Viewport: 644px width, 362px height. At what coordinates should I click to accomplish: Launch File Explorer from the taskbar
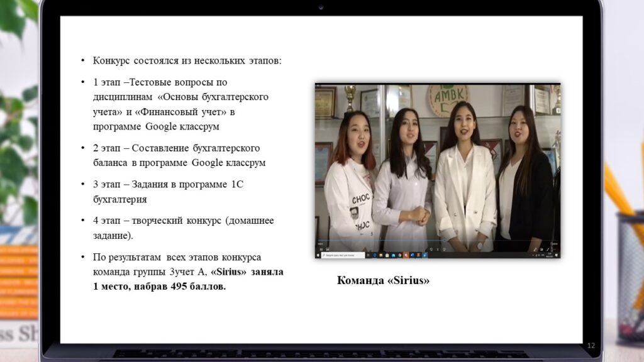[381, 255]
